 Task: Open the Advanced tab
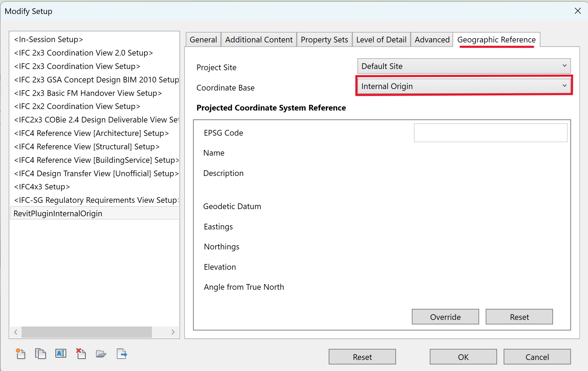[432, 40]
